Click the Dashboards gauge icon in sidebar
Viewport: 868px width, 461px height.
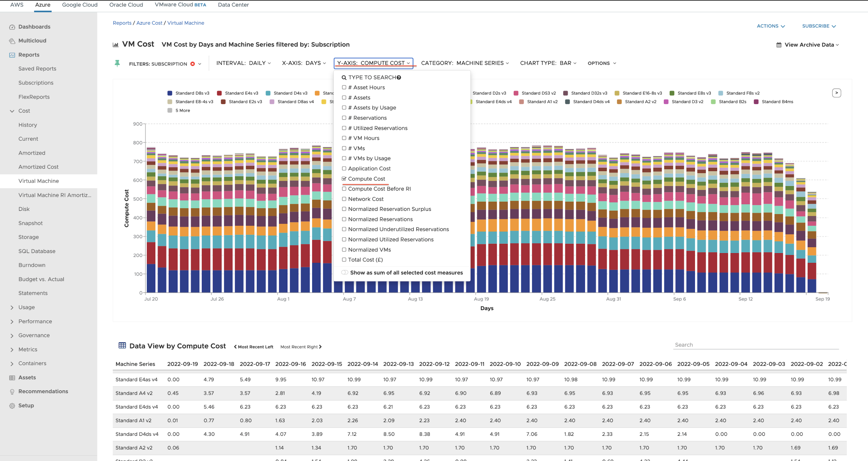12,27
